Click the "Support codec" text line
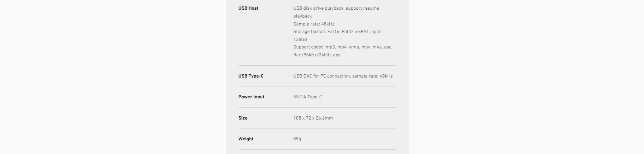The width and height of the screenshot is (644, 154). (343, 47)
